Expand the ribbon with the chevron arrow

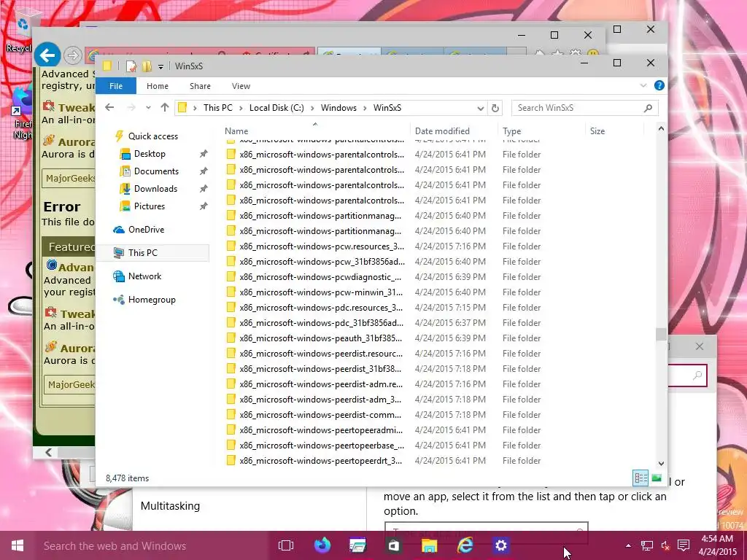(x=643, y=85)
